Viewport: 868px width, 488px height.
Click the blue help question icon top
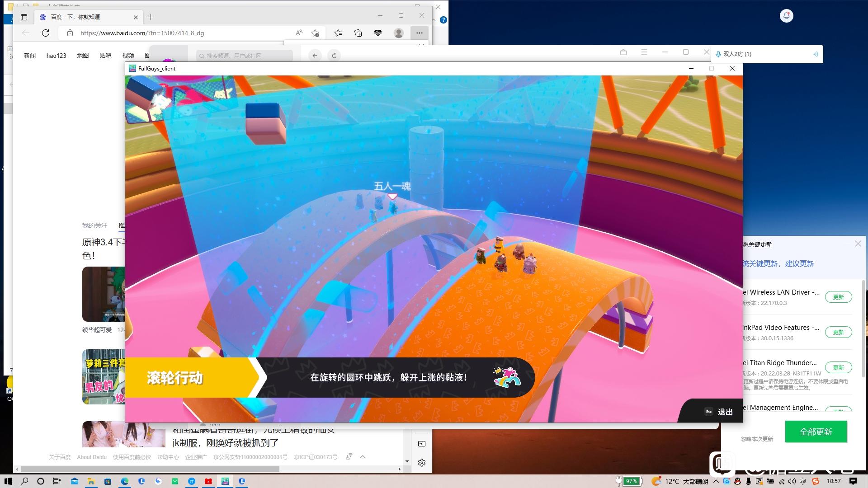click(x=443, y=20)
